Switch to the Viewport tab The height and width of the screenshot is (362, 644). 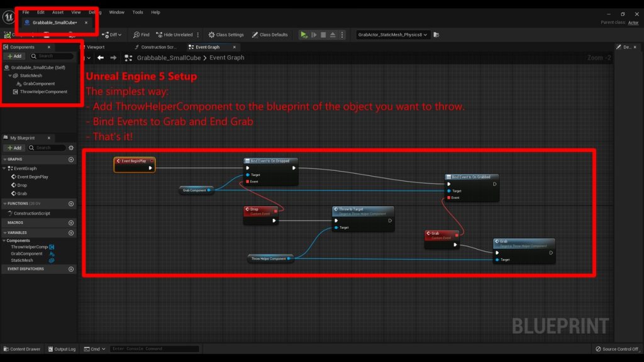pos(96,47)
